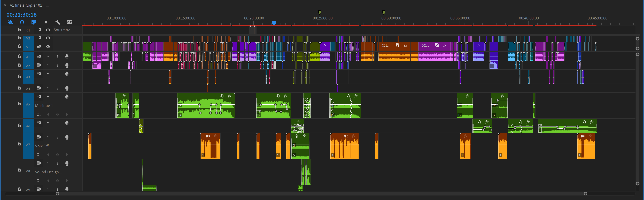
Task: Toggle V2 track output eye
Action: click(48, 38)
